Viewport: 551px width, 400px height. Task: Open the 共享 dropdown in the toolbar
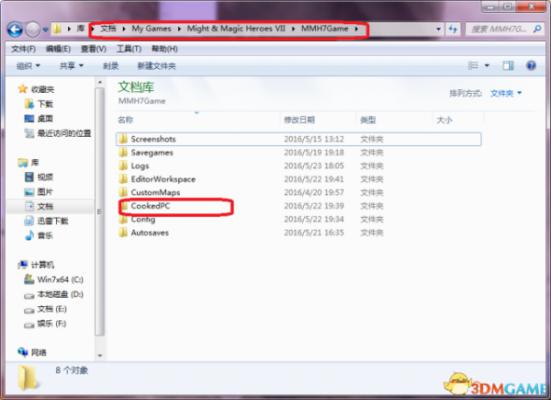pyautogui.click(x=71, y=66)
